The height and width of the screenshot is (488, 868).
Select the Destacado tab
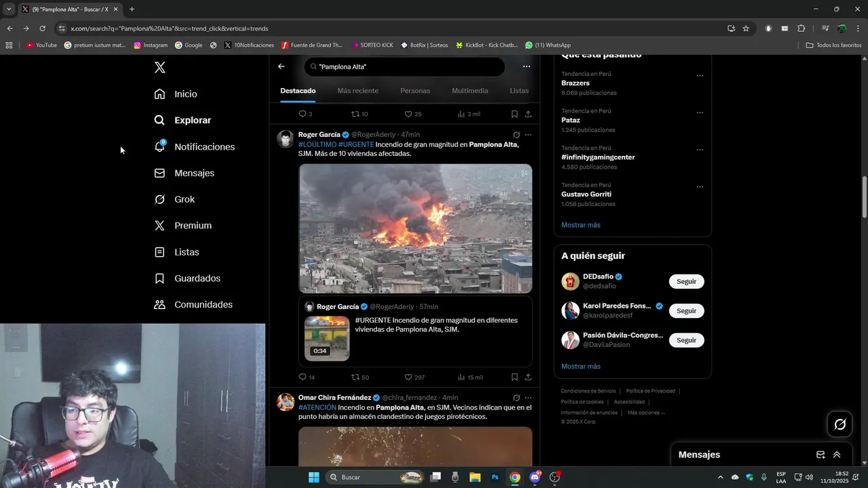[298, 91]
